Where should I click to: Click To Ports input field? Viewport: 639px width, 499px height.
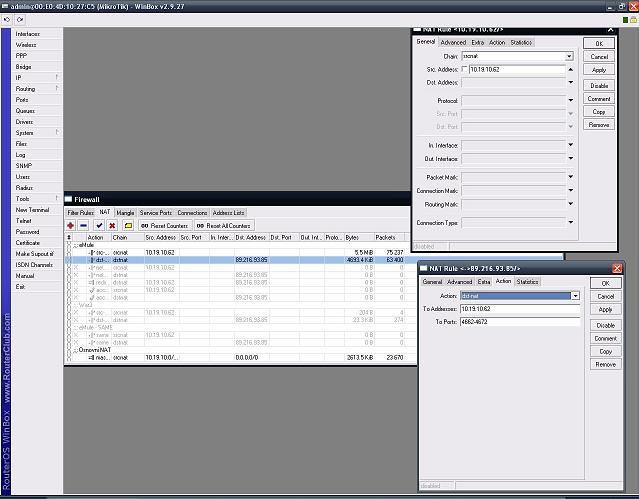coord(520,322)
